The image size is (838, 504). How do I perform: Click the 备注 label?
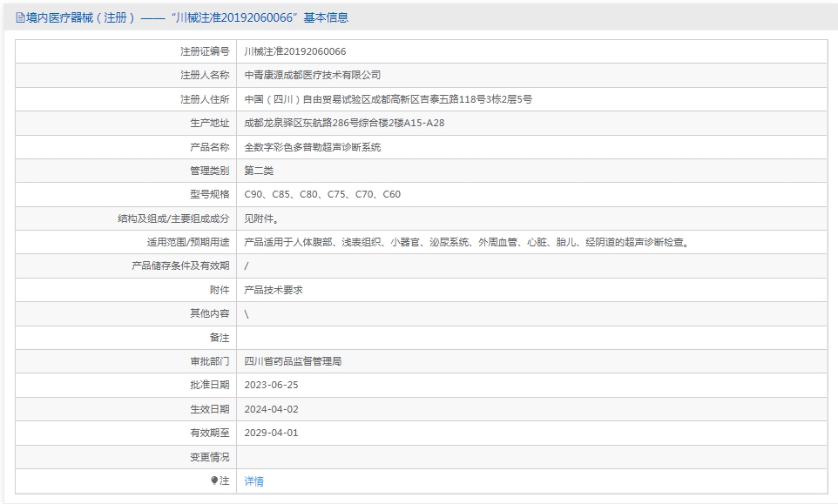coord(220,338)
